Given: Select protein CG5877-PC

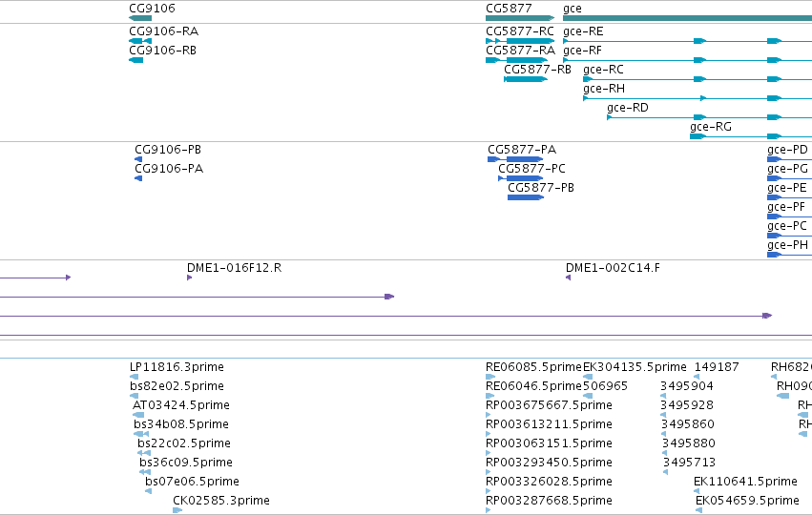Looking at the screenshot, I should click(520, 178).
